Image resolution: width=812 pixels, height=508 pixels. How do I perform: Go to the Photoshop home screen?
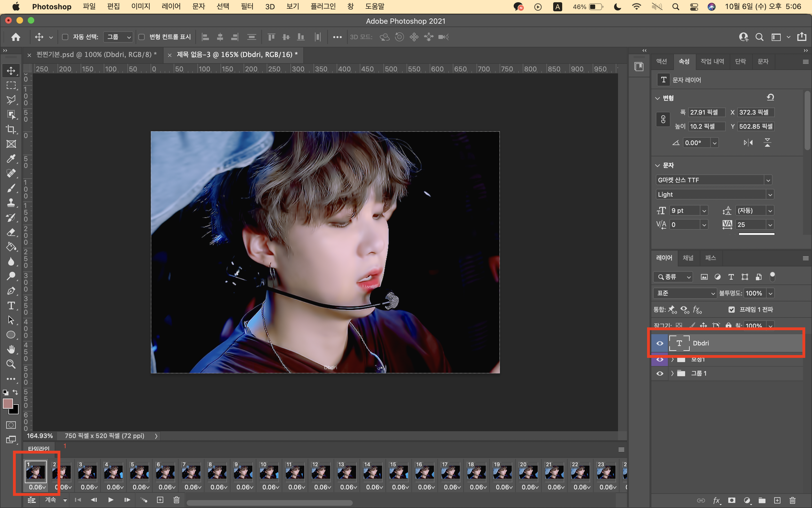click(x=16, y=37)
